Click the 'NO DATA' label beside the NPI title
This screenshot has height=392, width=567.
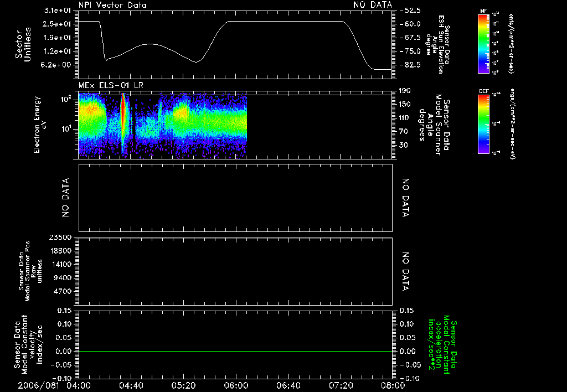(373, 5)
